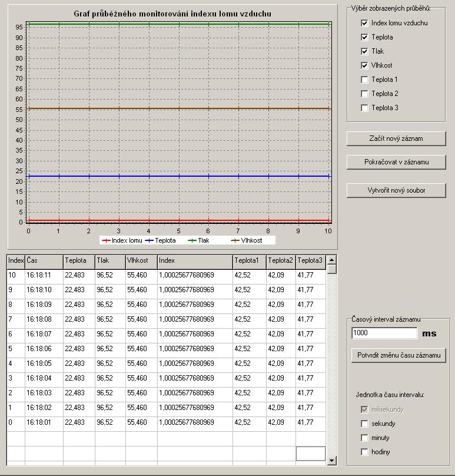Click the Teplota2 column header
Viewport: 455px width, 476px height.
tap(281, 262)
